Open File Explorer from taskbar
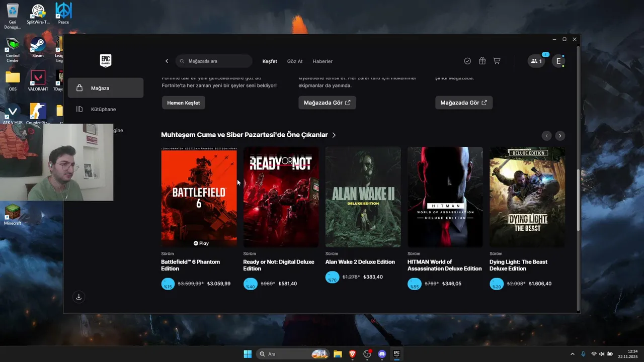 [338, 354]
